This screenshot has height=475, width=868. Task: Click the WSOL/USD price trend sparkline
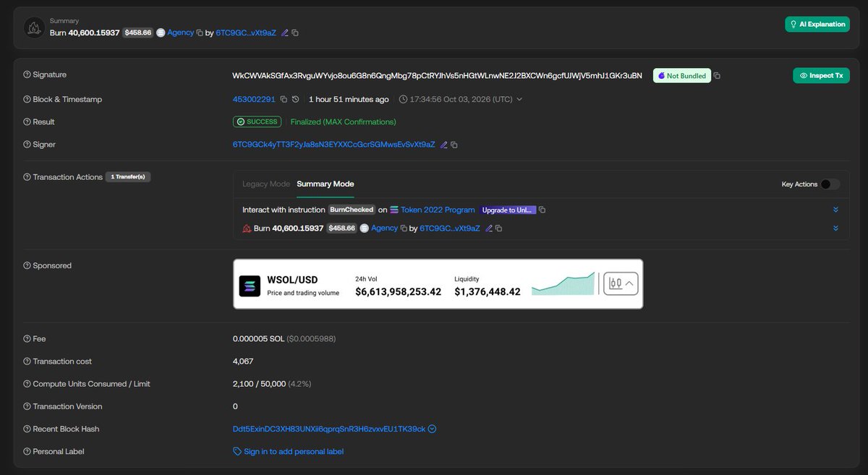click(563, 283)
